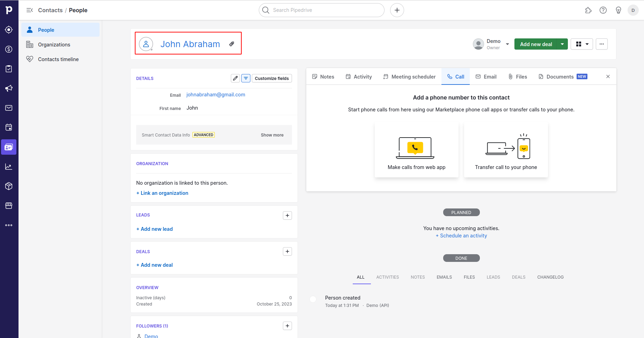Click the label tag icon beside John Abraham

click(232, 44)
